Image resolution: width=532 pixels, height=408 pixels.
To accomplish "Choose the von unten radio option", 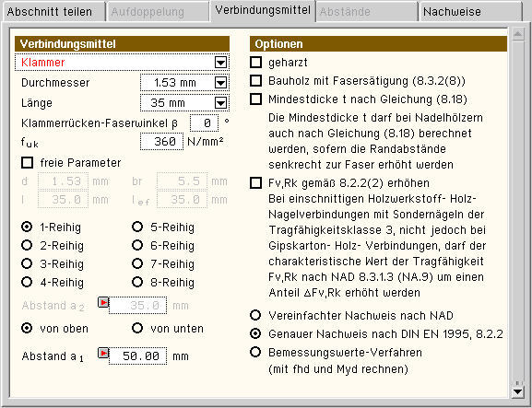I will pyautogui.click(x=137, y=328).
